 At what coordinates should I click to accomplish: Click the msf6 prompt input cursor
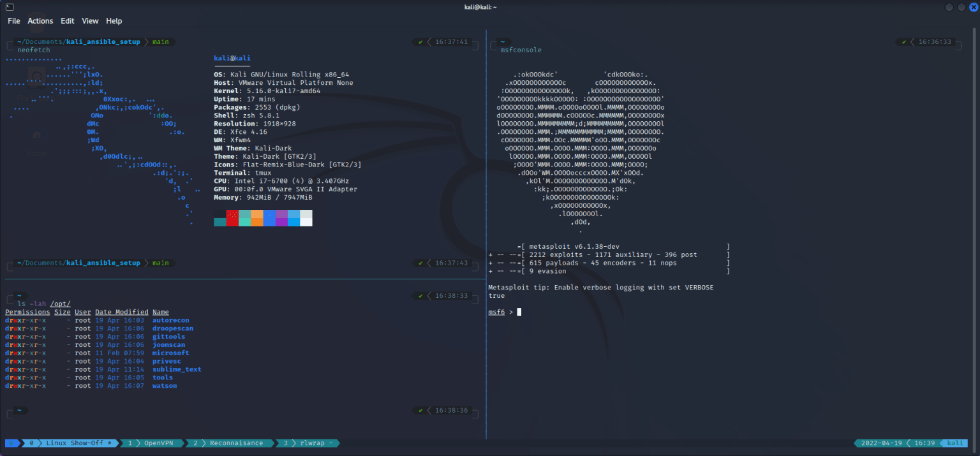517,311
